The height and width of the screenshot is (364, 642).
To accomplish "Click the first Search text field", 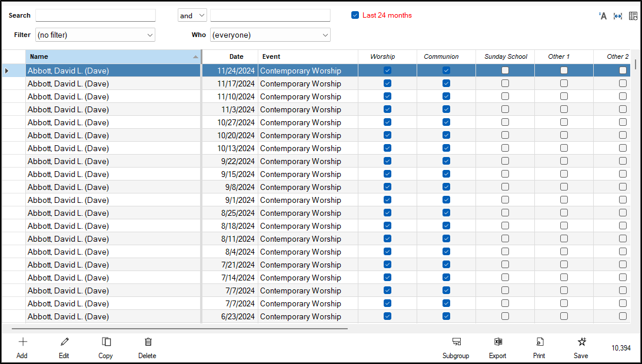I will click(95, 16).
